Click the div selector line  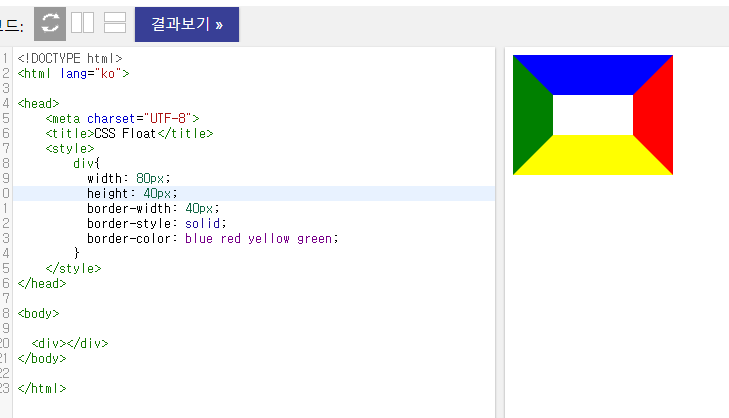pyautogui.click(x=86, y=163)
